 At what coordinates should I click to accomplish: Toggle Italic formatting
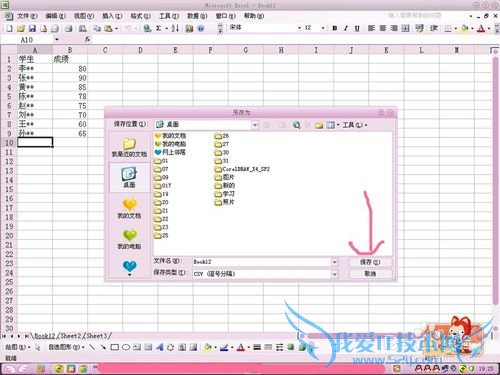pyautogui.click(x=346, y=28)
